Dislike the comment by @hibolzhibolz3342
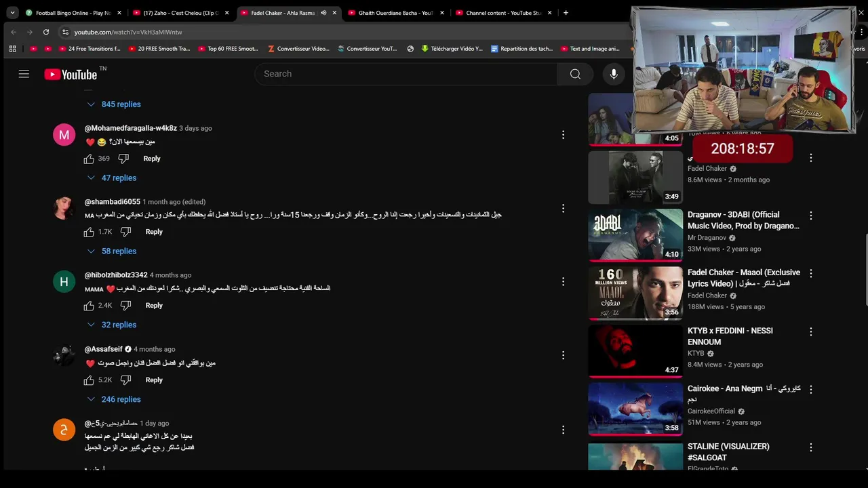Screen dimensions: 868x488 [x=125, y=306]
